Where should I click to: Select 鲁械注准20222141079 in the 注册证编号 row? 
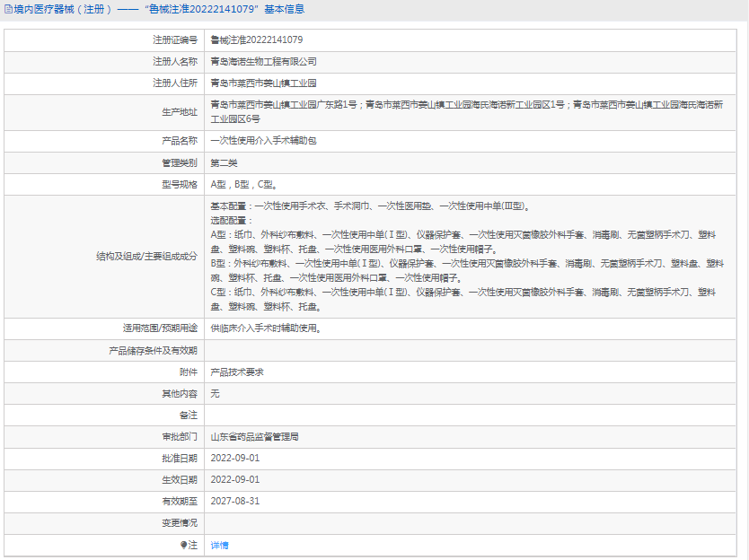click(x=257, y=40)
